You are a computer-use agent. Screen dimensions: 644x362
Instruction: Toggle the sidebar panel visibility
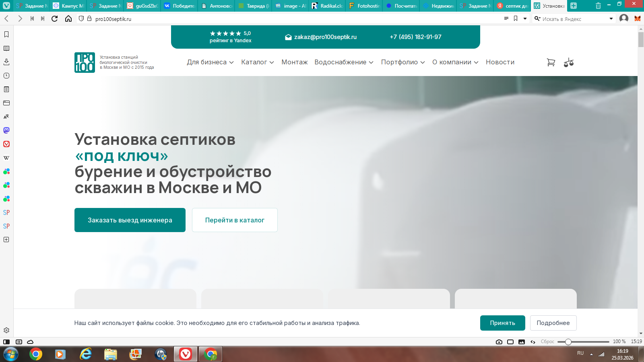click(x=6, y=342)
